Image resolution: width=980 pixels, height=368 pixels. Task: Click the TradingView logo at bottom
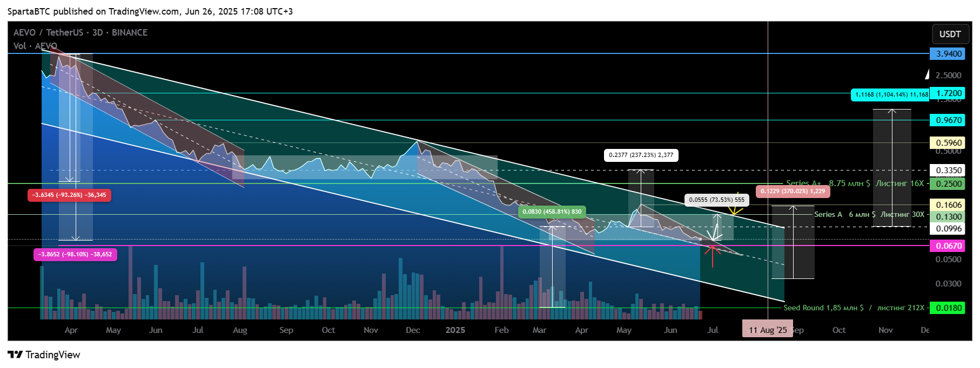click(x=44, y=355)
